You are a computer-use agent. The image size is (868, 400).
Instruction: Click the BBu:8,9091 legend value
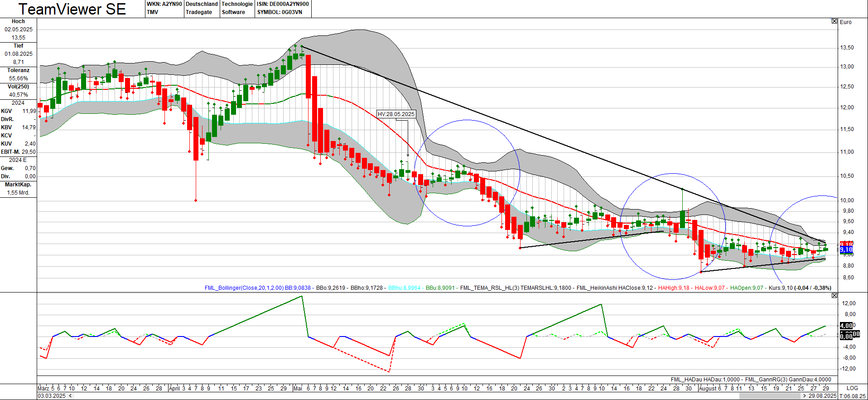pos(440,288)
